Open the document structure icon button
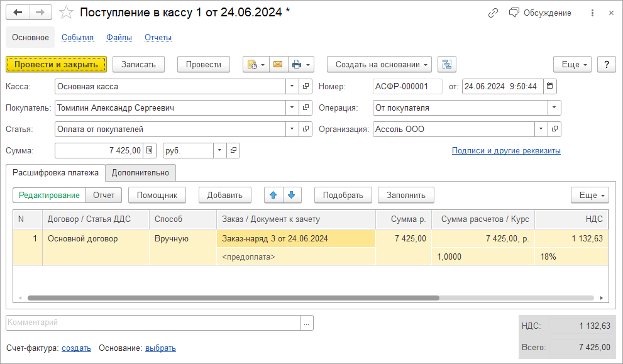Viewport: 623px width, 364px height. (447, 64)
